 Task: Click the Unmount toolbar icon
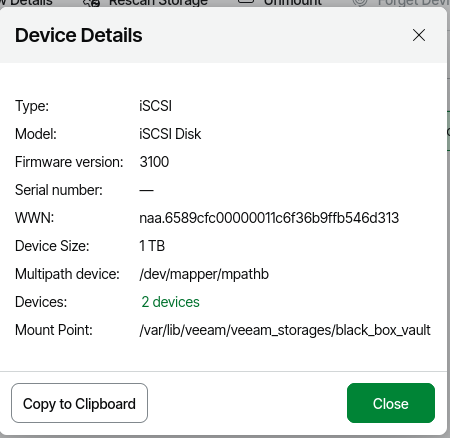246,2
